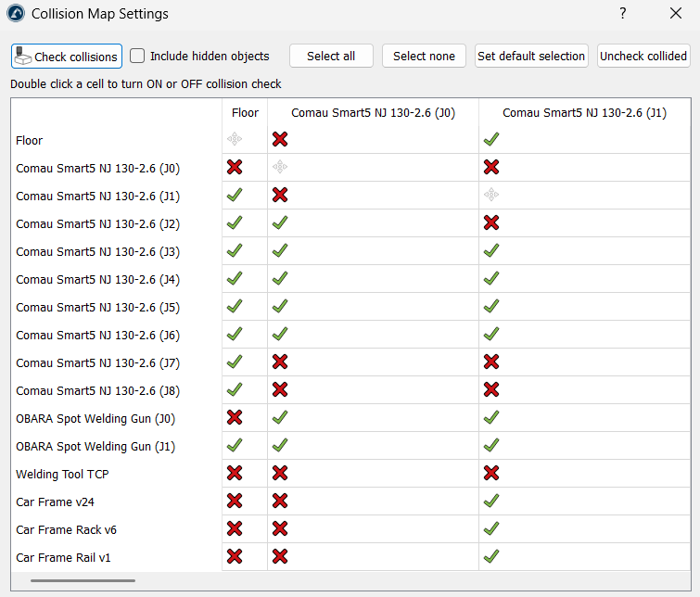Select Comau Smart5 NJ 130-2.6 (J0) row label
This screenshot has width=700, height=597.
[x=97, y=169]
